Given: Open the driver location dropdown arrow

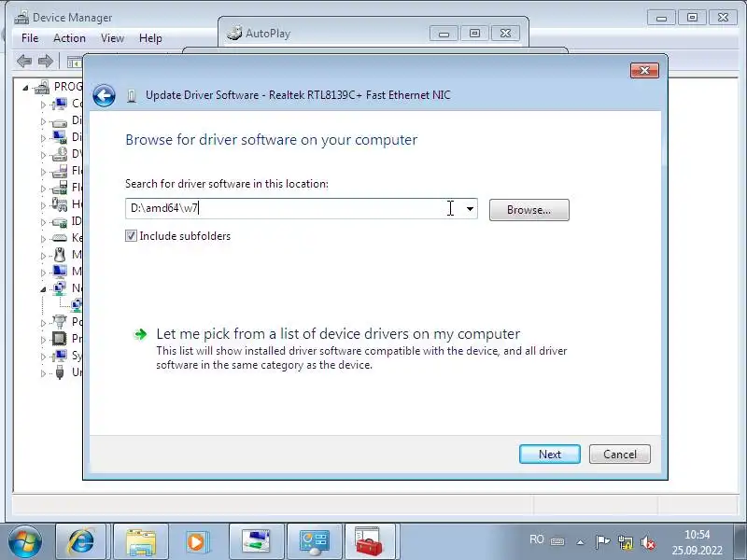Looking at the screenshot, I should 470,208.
